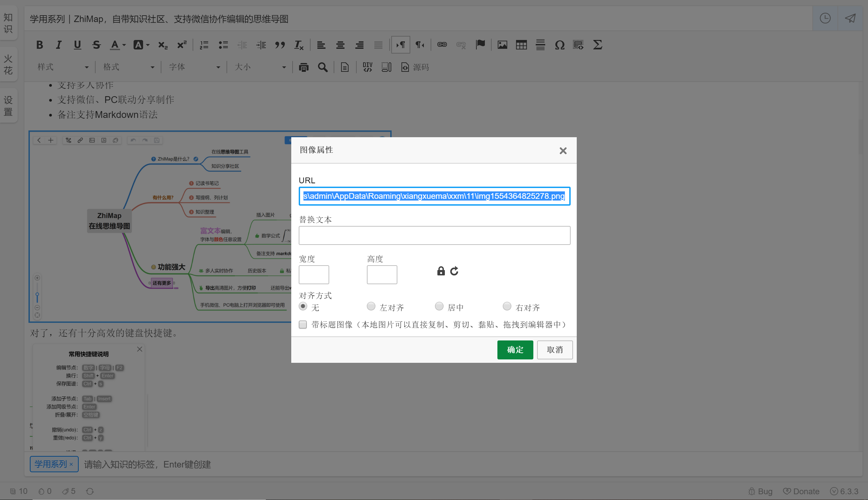Insert an anchor flag
The width and height of the screenshot is (868, 500).
pos(480,45)
